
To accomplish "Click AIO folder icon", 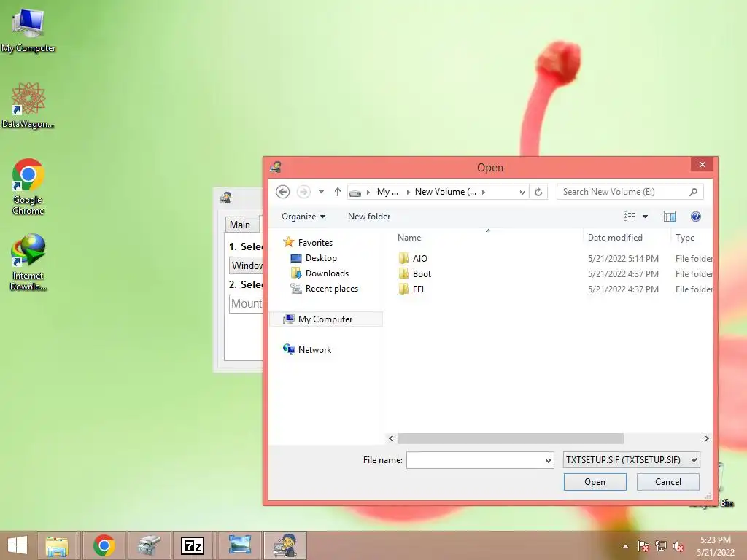I will pyautogui.click(x=403, y=258).
